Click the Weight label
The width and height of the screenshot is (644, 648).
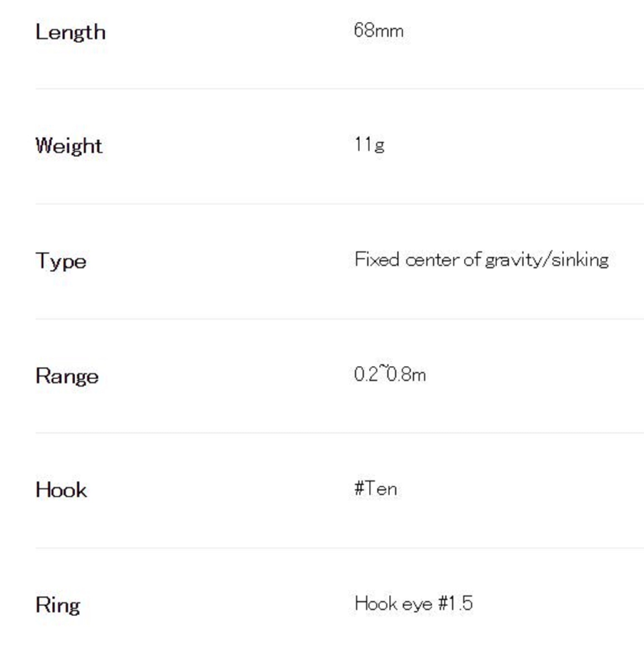point(69,146)
